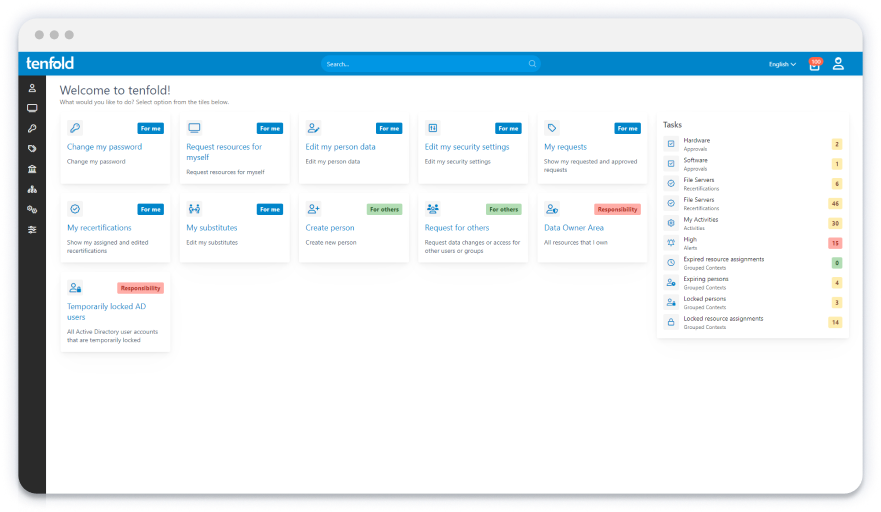Click the Data Owner Area tile icon
Screen dimensions: 881x512
pyautogui.click(x=552, y=209)
